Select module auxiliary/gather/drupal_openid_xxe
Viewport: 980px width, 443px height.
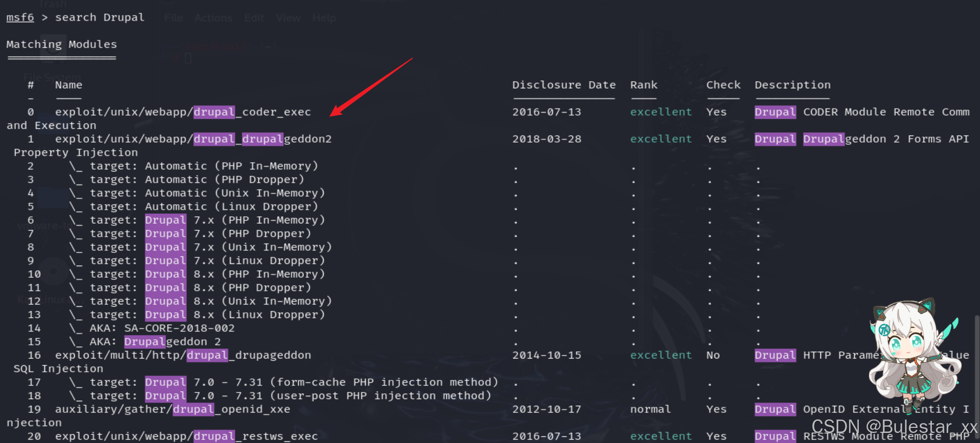point(173,409)
